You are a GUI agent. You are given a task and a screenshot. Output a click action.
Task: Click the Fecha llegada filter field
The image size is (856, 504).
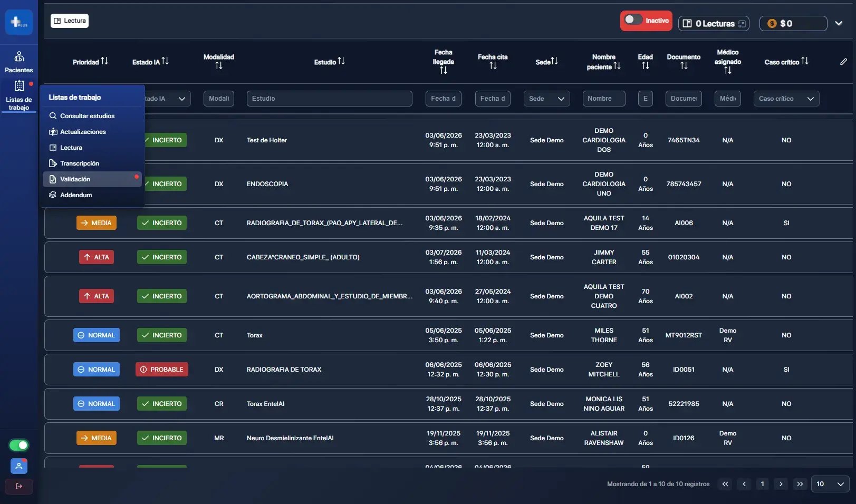tap(444, 99)
